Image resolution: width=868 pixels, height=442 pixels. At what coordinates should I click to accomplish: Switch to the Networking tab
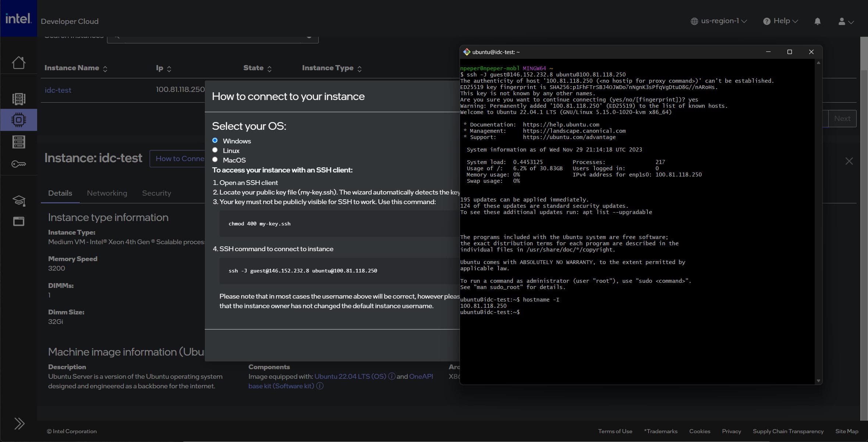(107, 193)
